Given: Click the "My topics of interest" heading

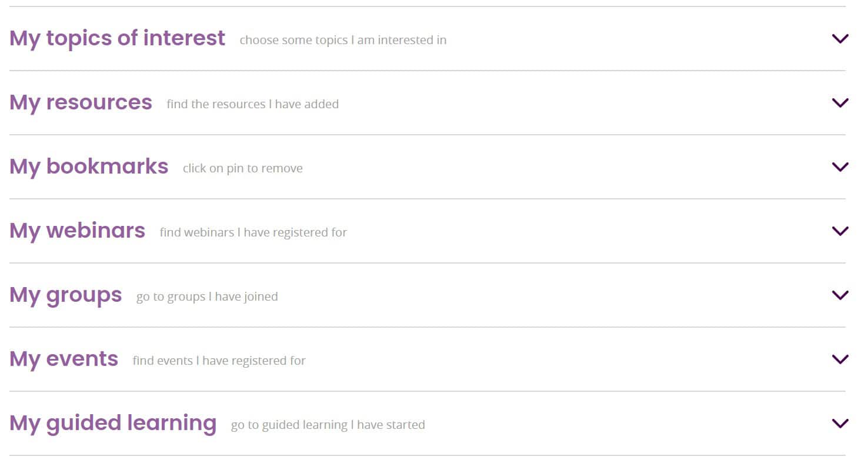Looking at the screenshot, I should coord(117,38).
